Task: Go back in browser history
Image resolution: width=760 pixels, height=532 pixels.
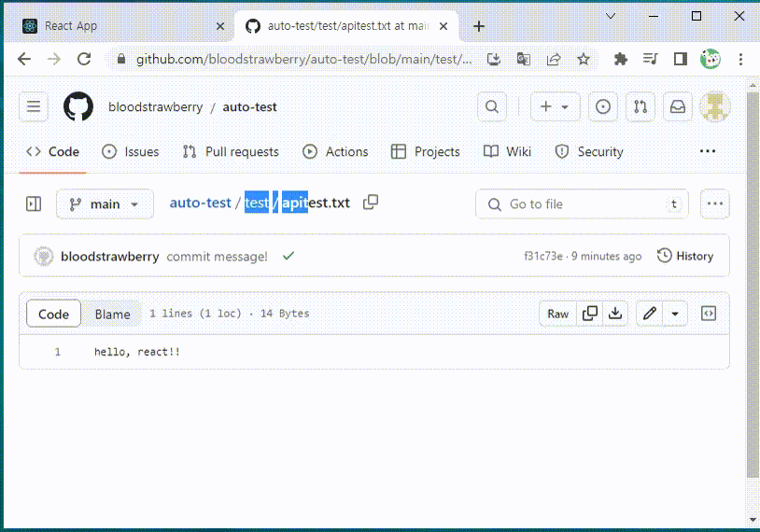Action: tap(23, 59)
